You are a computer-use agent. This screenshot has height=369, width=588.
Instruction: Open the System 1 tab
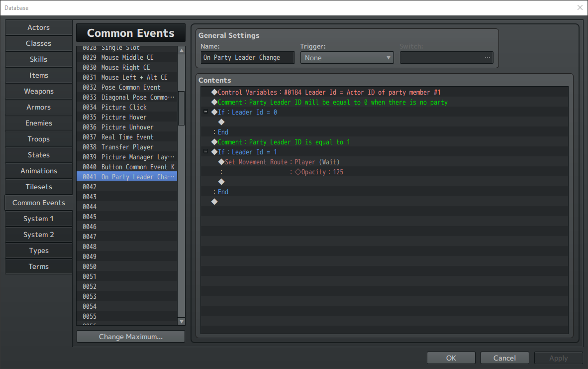tap(39, 219)
